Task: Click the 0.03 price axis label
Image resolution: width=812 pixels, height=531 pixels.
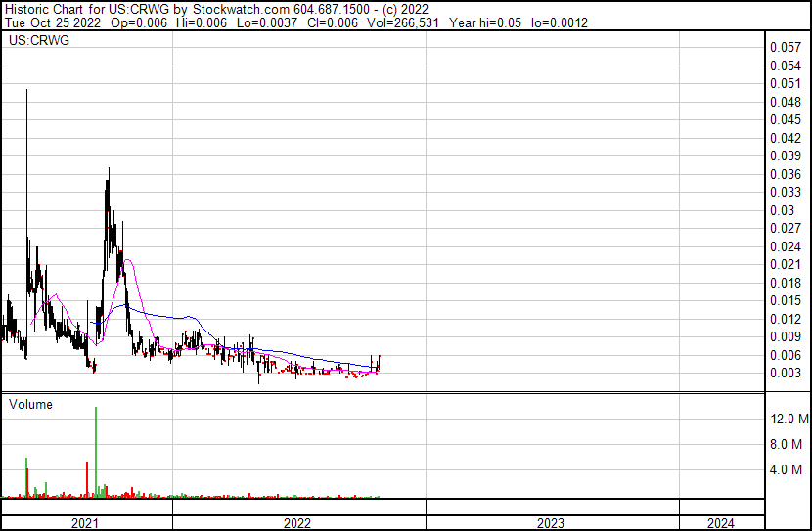Action: point(783,210)
